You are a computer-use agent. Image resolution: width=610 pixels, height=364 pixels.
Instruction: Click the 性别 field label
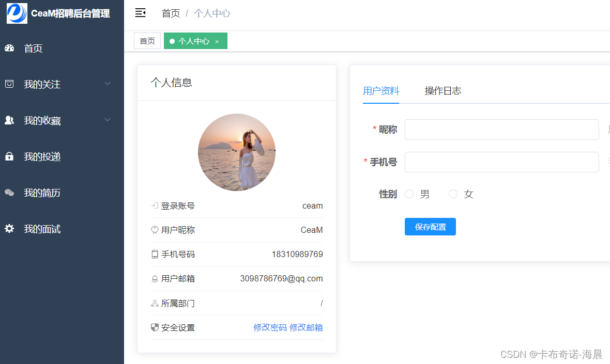(388, 194)
